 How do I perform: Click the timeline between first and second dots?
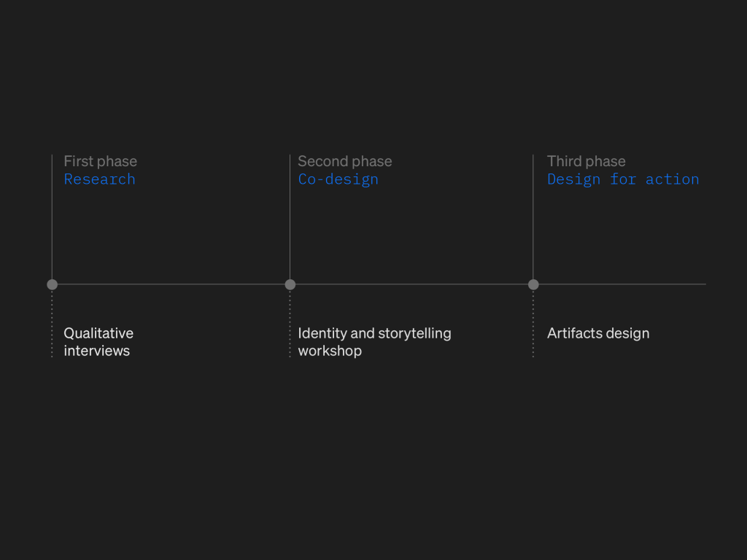point(171,284)
